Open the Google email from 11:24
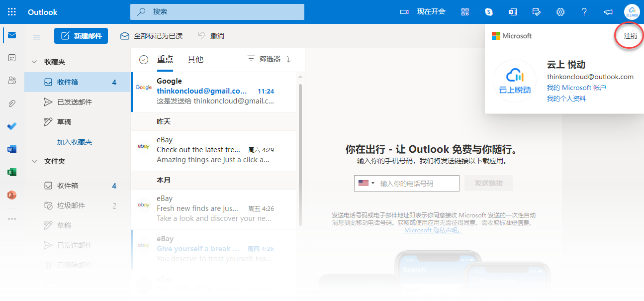The image size is (644, 301). pos(214,92)
